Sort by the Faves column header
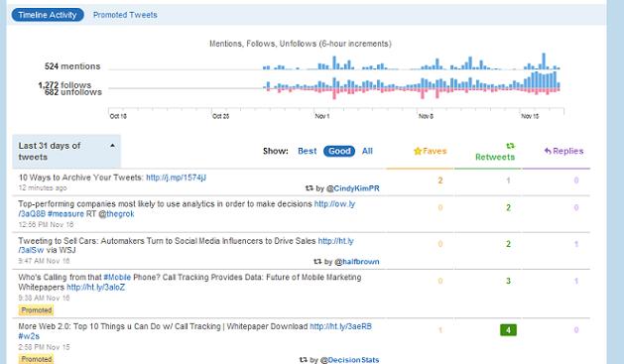This screenshot has height=364, width=624. pos(431,151)
